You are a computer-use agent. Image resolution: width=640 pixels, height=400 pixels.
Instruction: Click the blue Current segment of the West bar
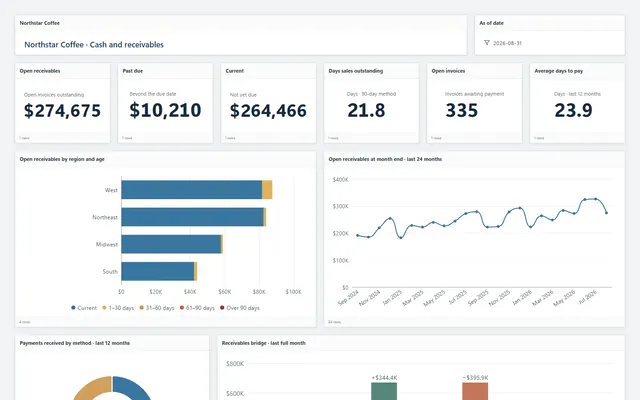(x=191, y=190)
